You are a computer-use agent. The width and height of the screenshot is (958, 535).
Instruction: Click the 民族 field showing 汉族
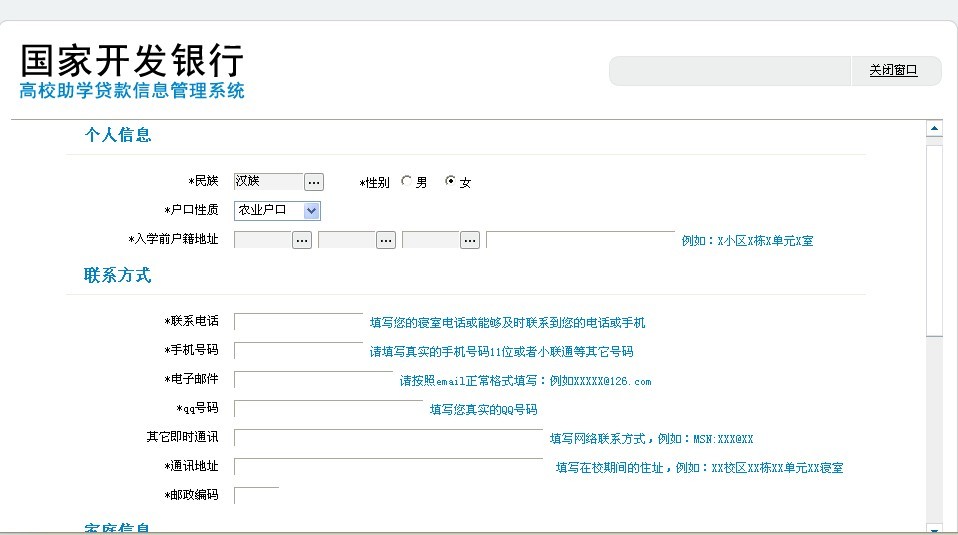[269, 181]
